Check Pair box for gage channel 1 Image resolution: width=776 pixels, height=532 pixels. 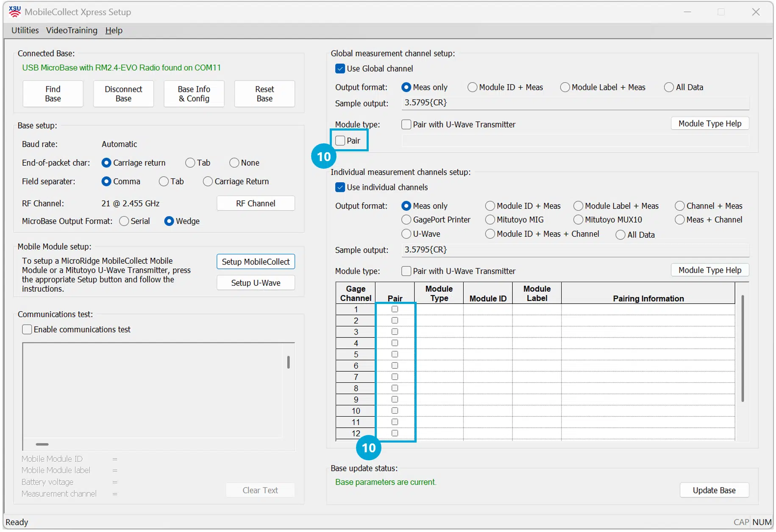pos(395,309)
